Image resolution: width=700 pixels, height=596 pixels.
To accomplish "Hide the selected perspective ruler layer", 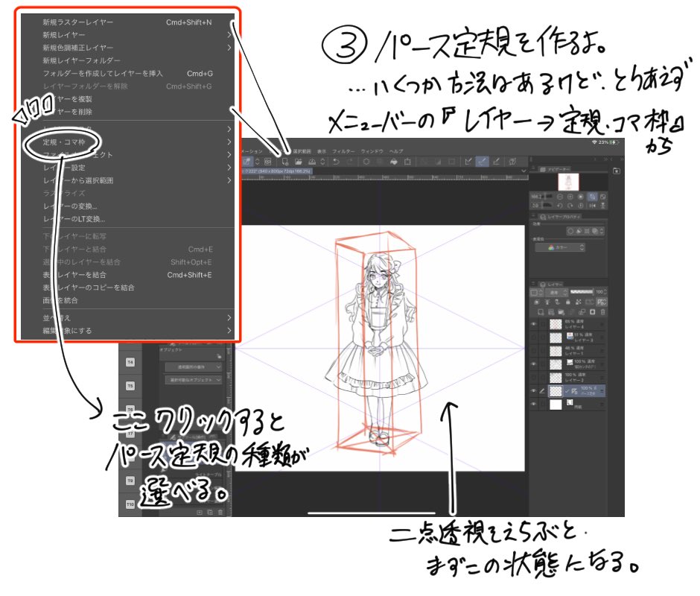I will click(533, 391).
